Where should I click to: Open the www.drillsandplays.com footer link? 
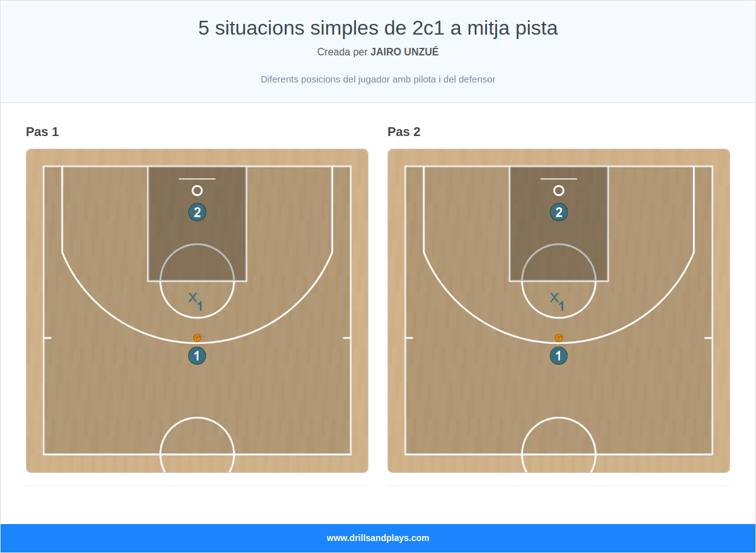378,538
